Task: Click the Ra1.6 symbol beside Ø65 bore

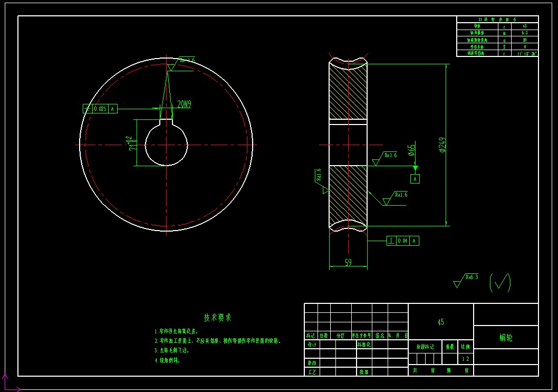Action: 384,158
